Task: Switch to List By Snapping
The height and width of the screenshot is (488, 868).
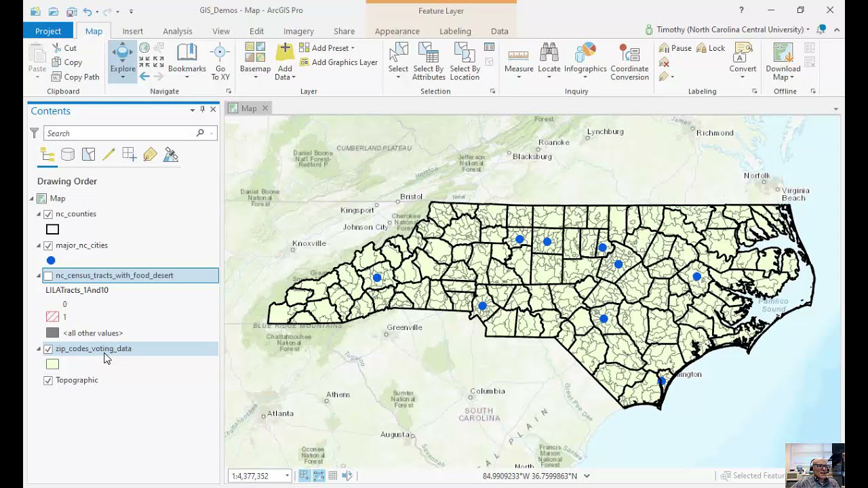Action: pos(130,155)
